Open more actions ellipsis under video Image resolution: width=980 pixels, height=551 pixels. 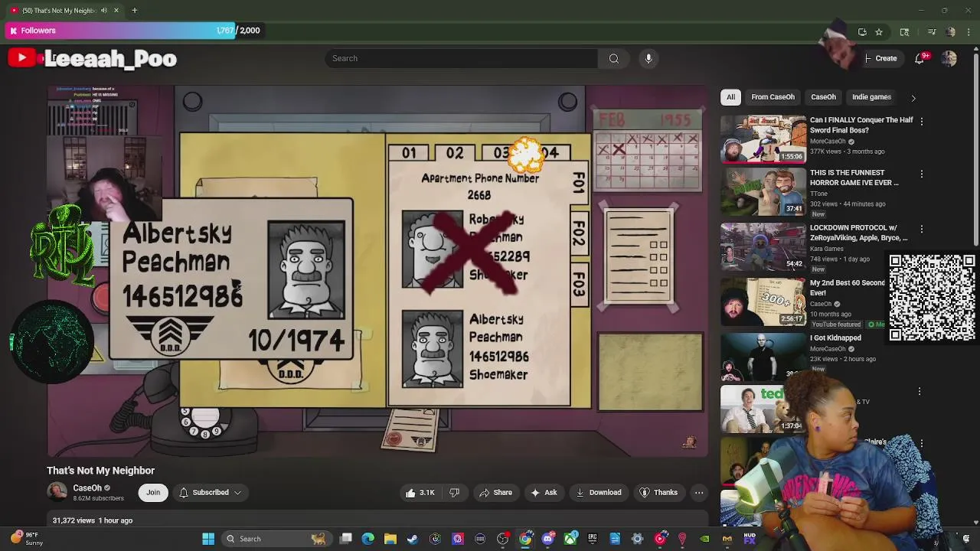[x=699, y=493]
